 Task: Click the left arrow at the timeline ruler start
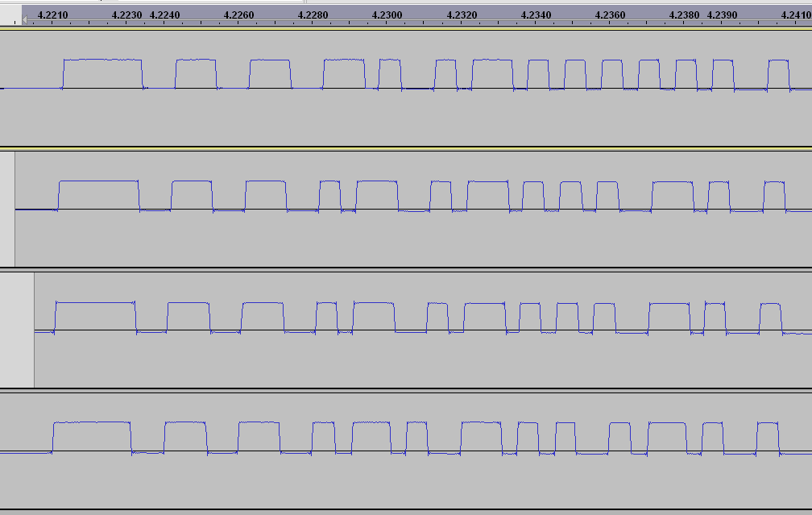click(24, 19)
